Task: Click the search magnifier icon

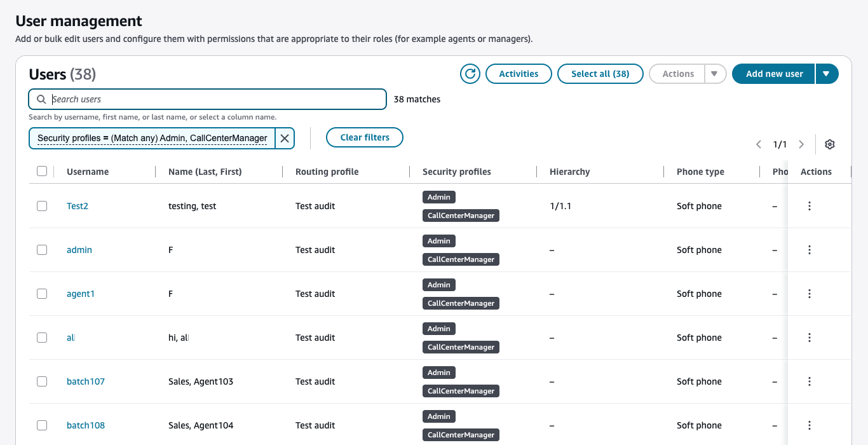Action: click(41, 99)
